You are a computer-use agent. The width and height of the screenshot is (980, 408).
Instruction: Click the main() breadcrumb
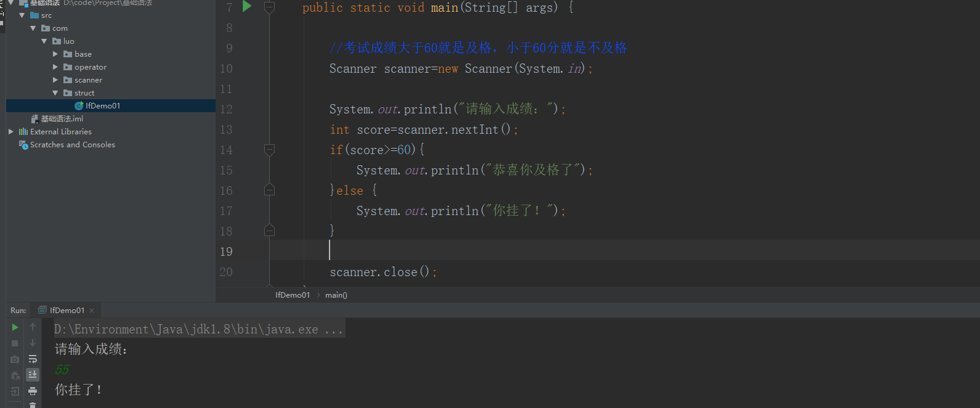[x=336, y=295]
